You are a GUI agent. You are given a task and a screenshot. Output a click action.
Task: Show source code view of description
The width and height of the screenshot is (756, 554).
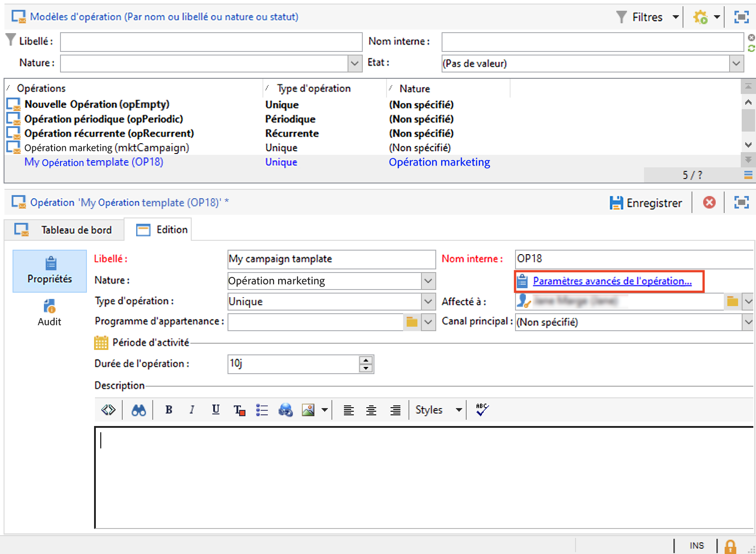pos(108,410)
